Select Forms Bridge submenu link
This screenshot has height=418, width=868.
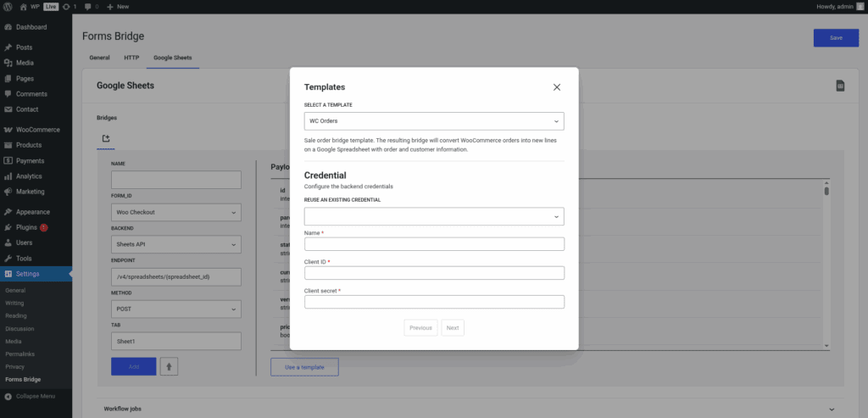[23, 379]
